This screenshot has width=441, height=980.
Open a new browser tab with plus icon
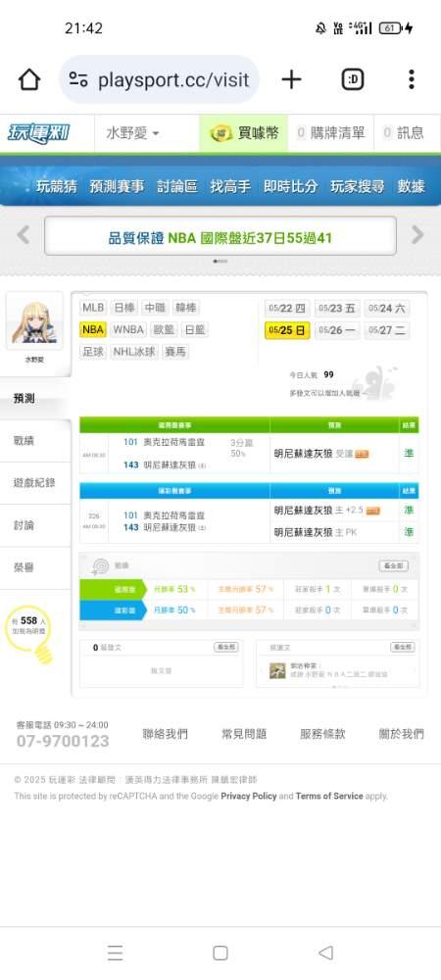(x=291, y=79)
